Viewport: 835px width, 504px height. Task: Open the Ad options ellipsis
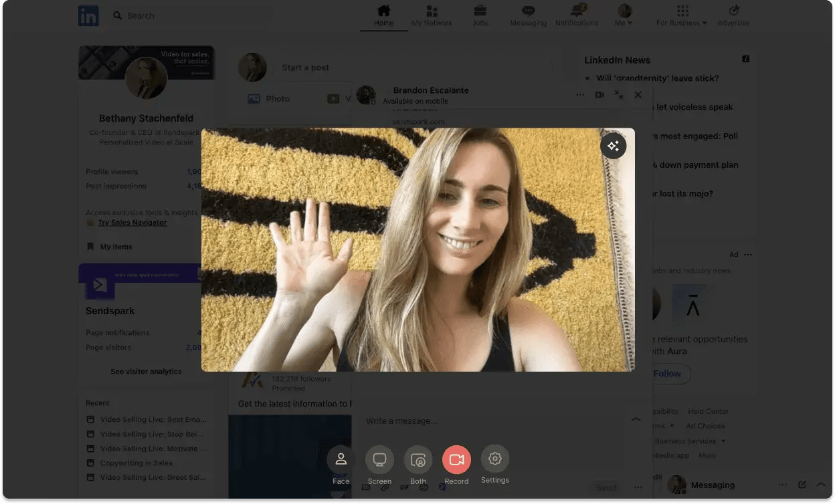click(x=748, y=255)
